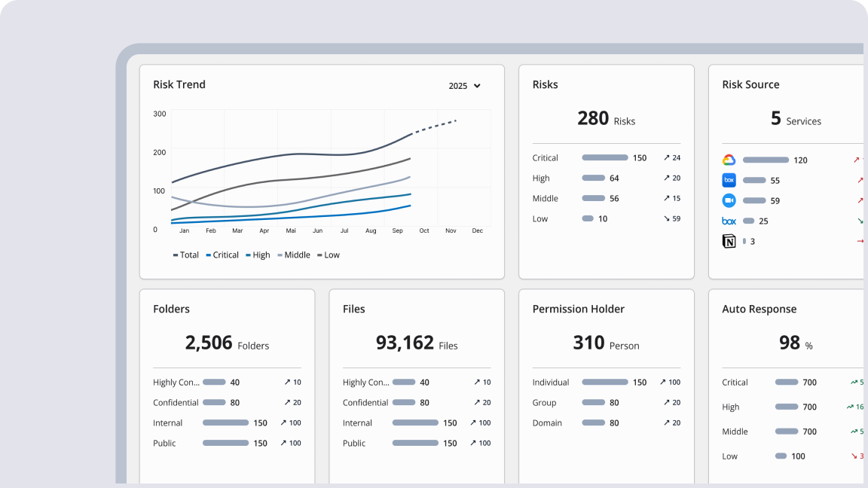Open the 2025 year dropdown

[x=464, y=86]
